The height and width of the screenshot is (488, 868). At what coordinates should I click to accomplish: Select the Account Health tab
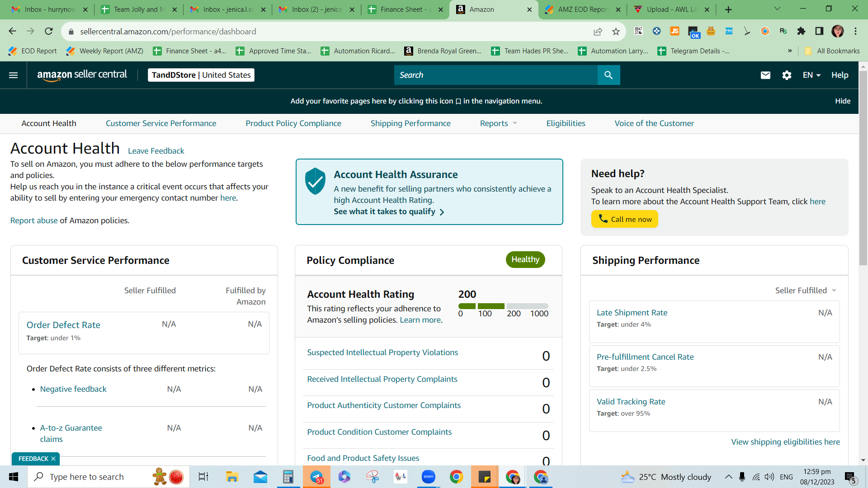click(x=49, y=123)
